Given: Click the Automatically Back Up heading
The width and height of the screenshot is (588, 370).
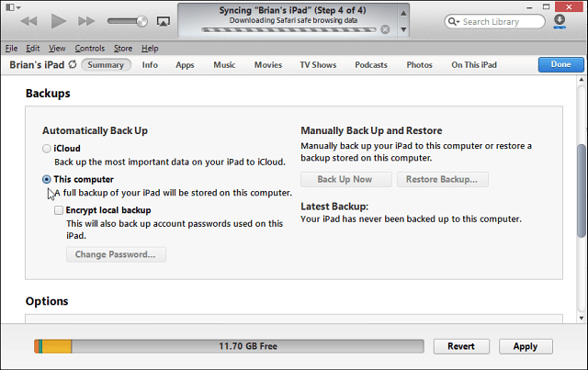Looking at the screenshot, I should [x=95, y=130].
